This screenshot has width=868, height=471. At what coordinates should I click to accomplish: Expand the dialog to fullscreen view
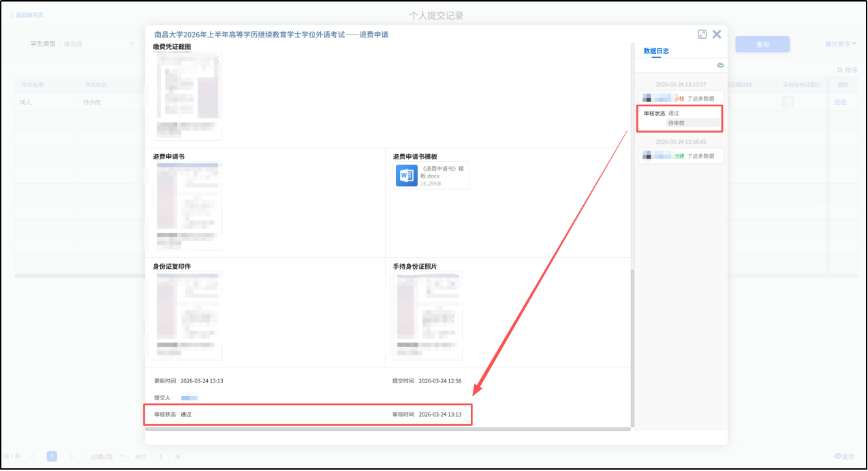(x=702, y=34)
